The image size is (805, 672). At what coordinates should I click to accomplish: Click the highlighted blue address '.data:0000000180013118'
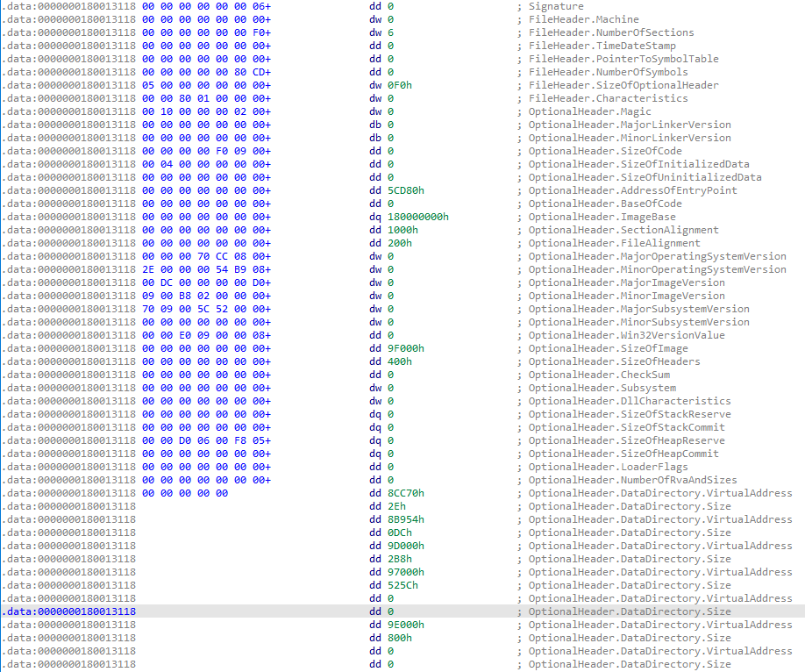[68, 611]
